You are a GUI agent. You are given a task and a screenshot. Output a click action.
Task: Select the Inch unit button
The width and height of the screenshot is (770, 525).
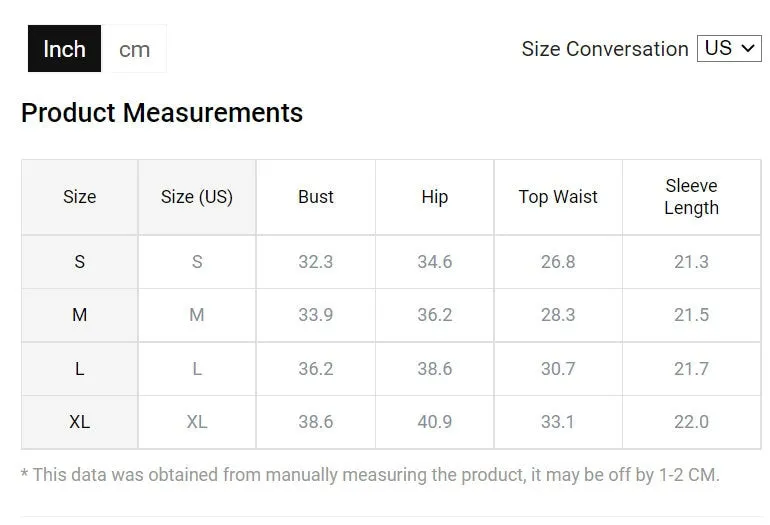point(64,49)
